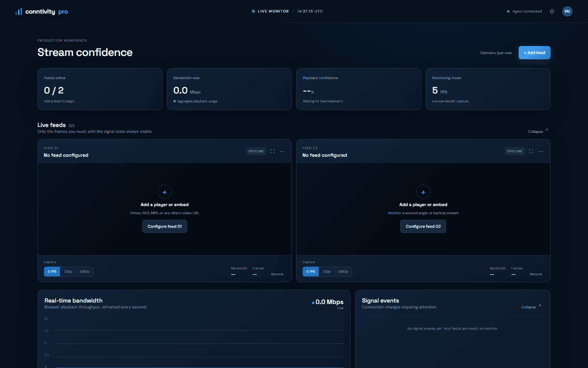This screenshot has width=588, height=368.
Task: Click the No signal events yet message
Action: [452, 329]
